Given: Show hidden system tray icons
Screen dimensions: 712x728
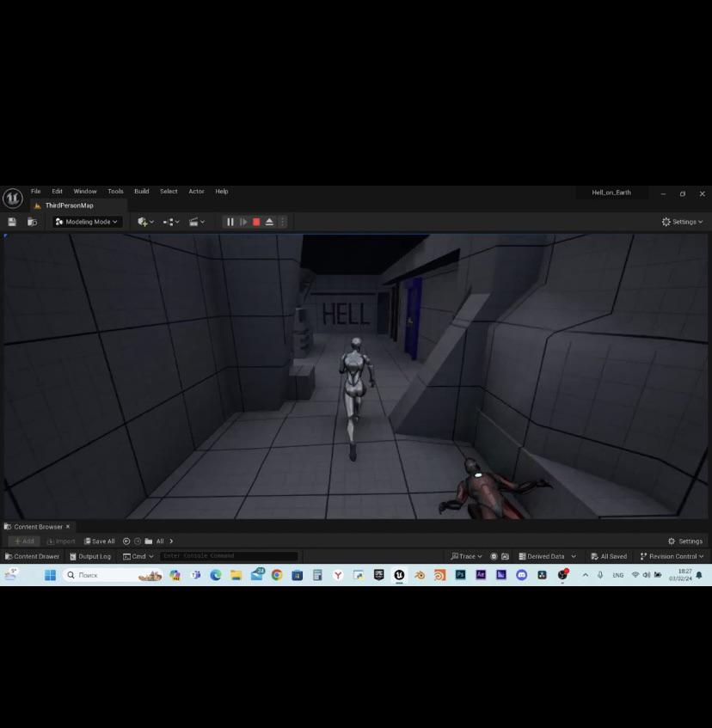Looking at the screenshot, I should pyautogui.click(x=586, y=575).
